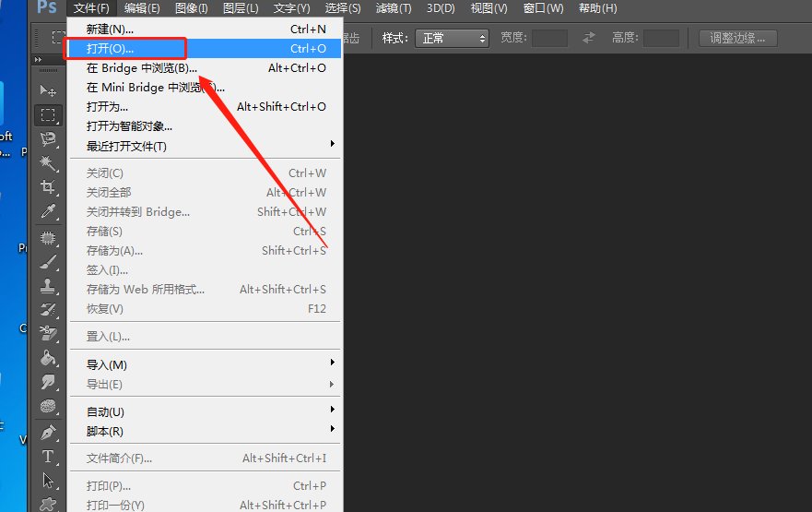Select the History Brush tool
812x512 pixels.
pyautogui.click(x=48, y=310)
